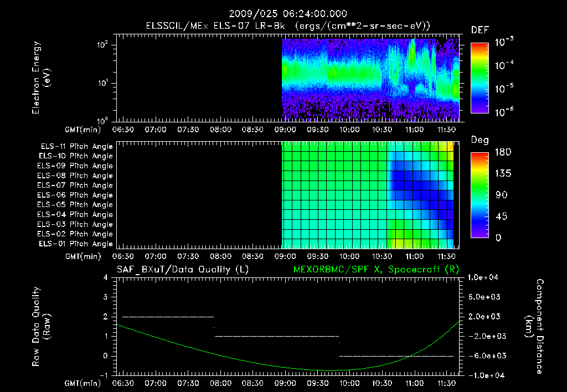
Task: Select the Deg legend label
Action: (480, 140)
